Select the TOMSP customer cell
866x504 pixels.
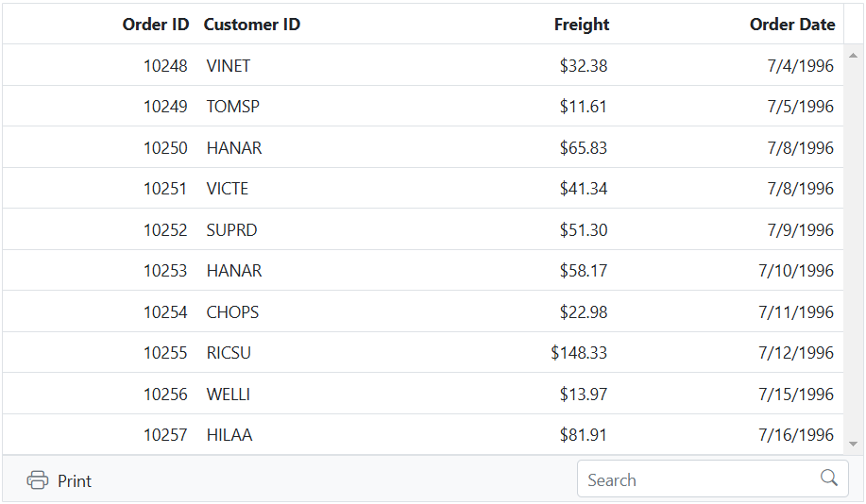point(232,107)
